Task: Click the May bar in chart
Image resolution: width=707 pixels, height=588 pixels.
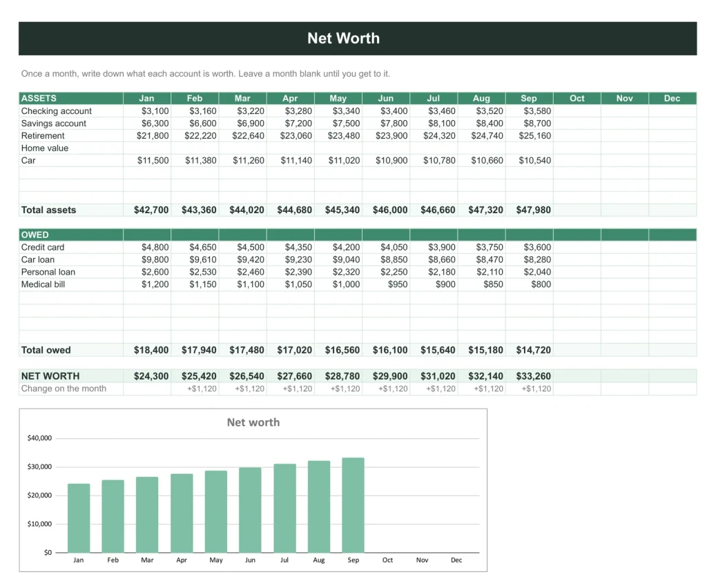Action: pos(216,512)
